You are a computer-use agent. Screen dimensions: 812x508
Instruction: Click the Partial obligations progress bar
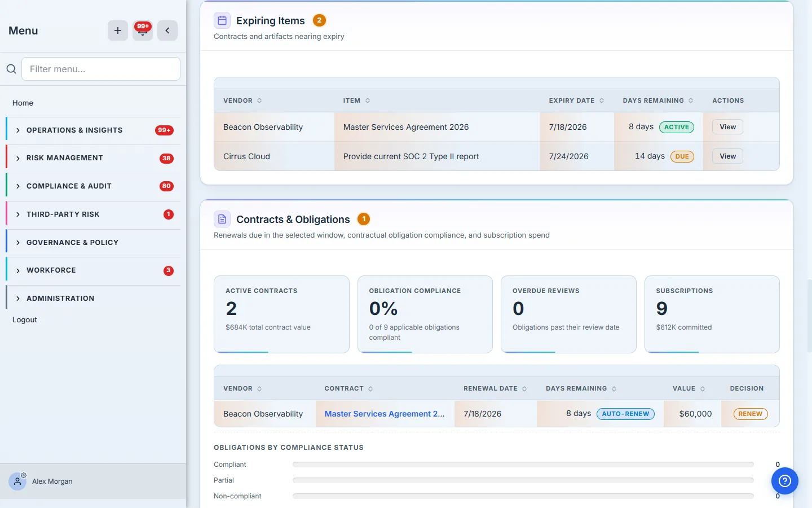pos(523,480)
